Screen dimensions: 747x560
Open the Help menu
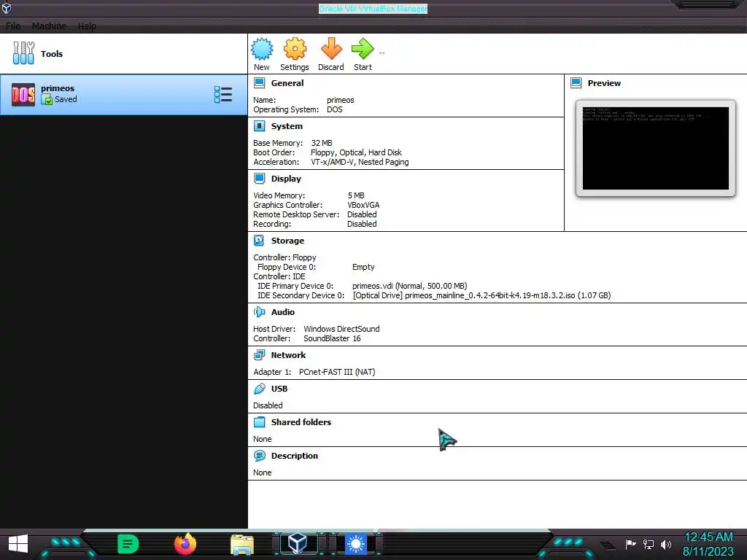(87, 26)
